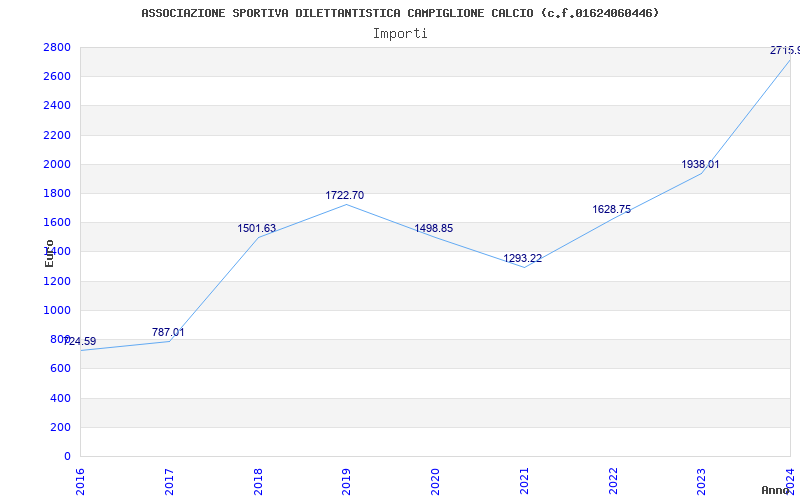The width and height of the screenshot is (800, 500).
Task: Click y-axis tick label 2600
Action: (x=57, y=77)
